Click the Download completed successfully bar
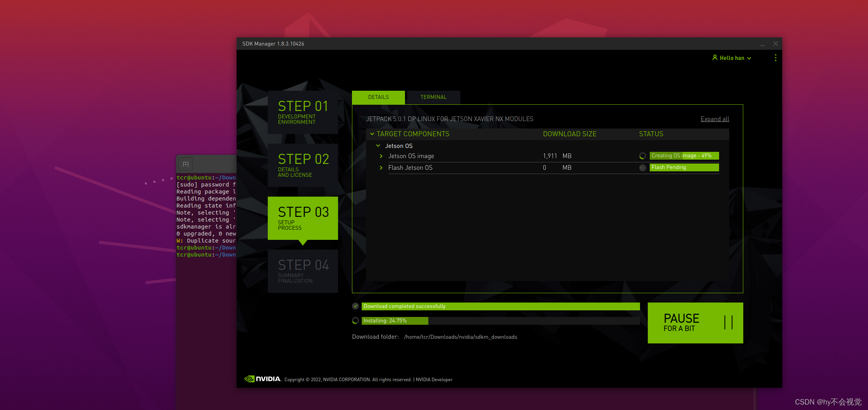The width and height of the screenshot is (868, 410). coord(500,306)
